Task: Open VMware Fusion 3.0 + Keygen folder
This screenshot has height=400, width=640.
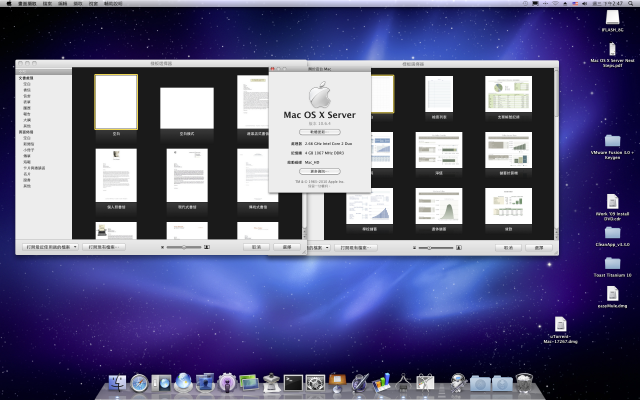Action: 612,141
